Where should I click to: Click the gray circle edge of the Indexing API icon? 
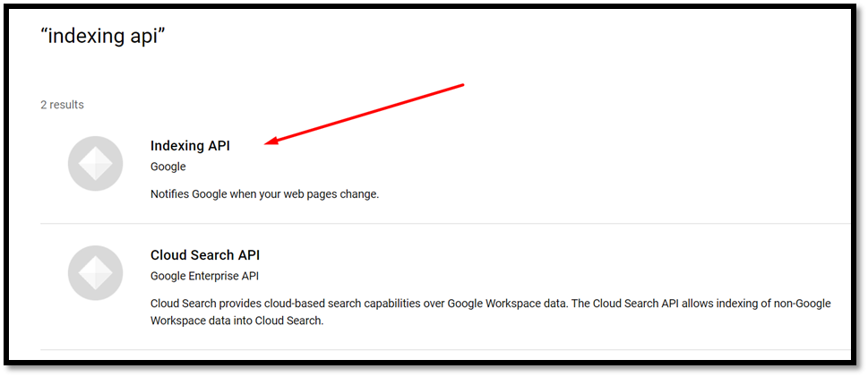click(x=70, y=163)
